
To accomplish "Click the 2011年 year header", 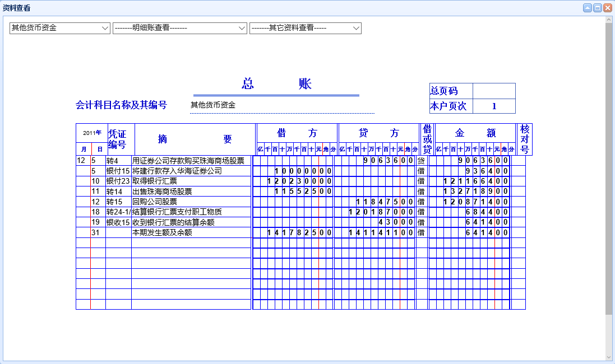I will point(92,133).
